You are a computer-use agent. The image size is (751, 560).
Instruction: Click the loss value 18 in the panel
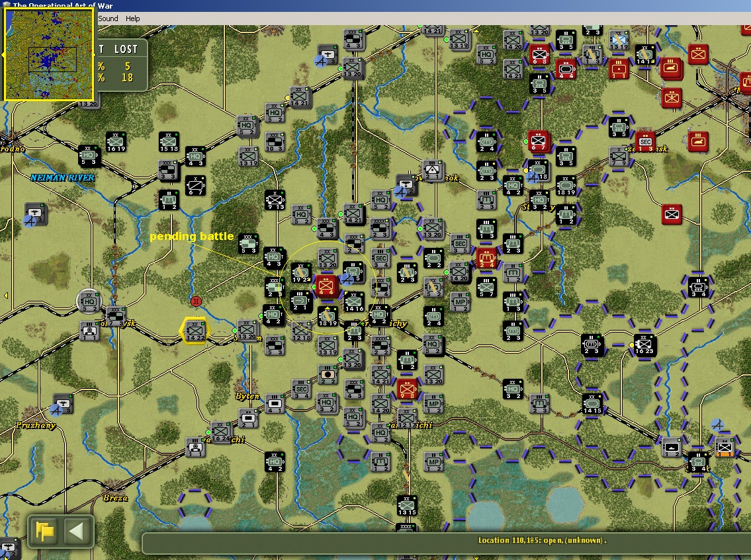[x=128, y=77]
